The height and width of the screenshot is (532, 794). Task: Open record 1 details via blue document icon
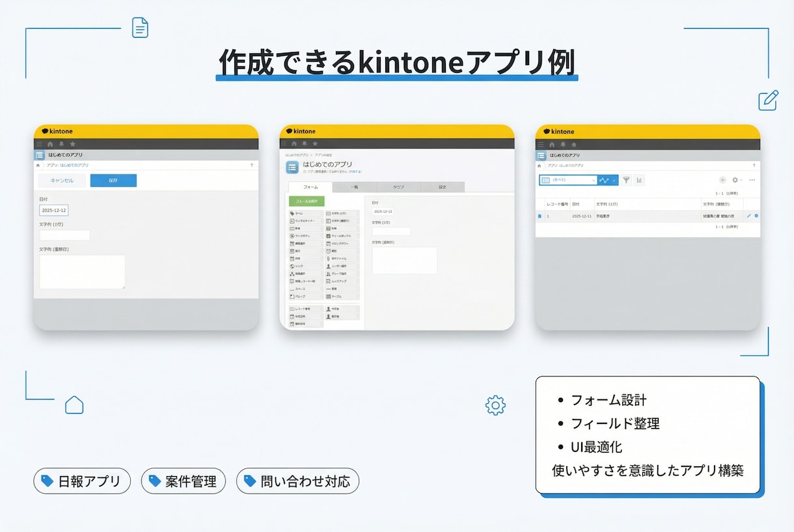click(540, 216)
